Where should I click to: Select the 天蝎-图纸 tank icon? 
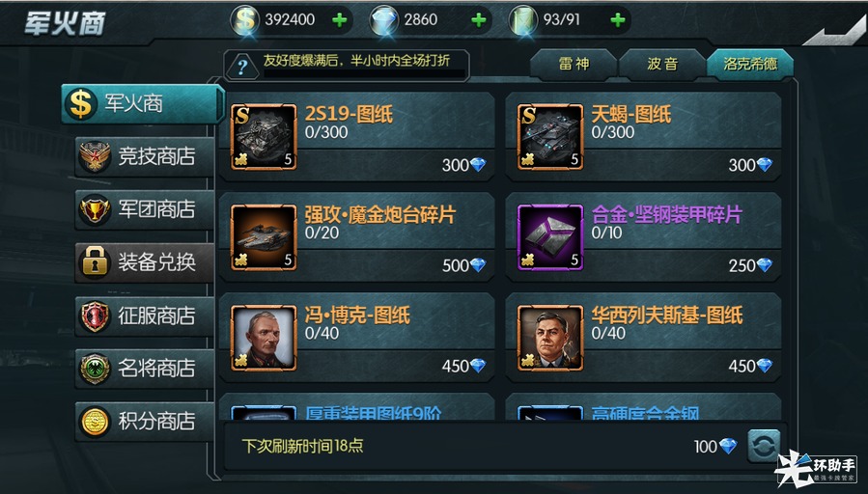click(x=550, y=137)
